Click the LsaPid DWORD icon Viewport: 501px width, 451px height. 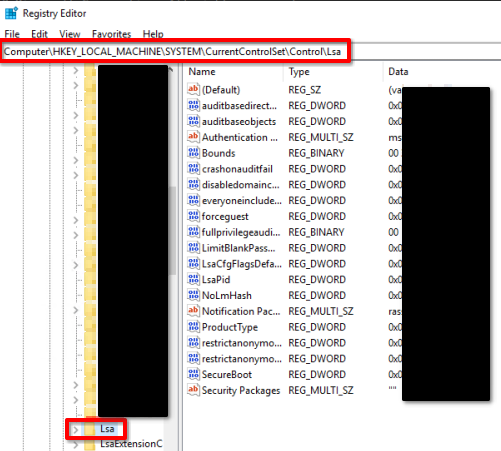(x=193, y=279)
